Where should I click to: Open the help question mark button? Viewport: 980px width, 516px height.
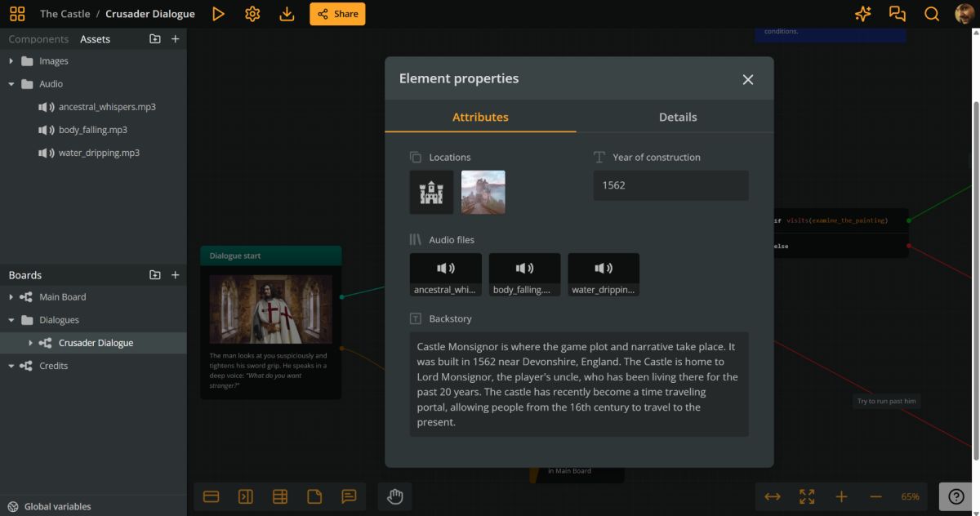pyautogui.click(x=956, y=496)
